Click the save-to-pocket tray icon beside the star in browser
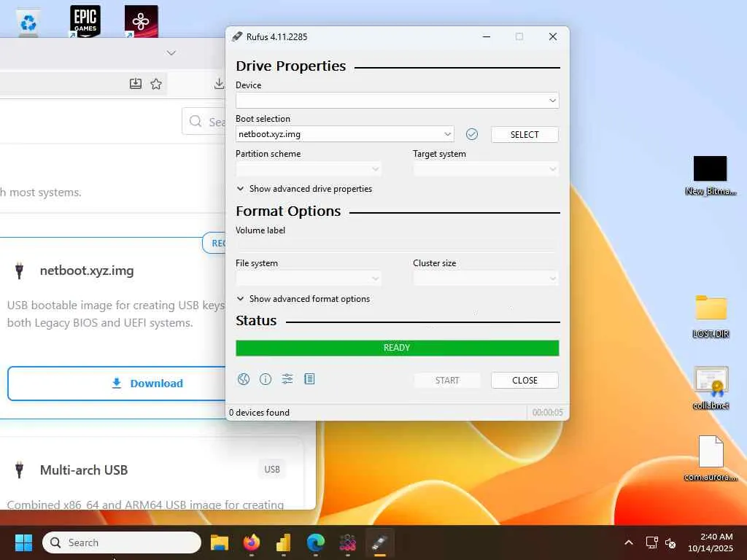The height and width of the screenshot is (560, 747). coord(135,84)
